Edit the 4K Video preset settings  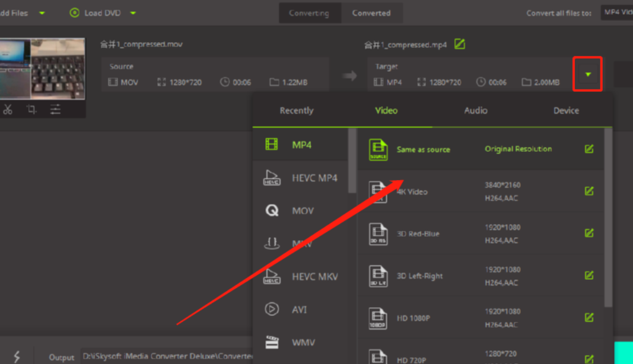pos(589,191)
